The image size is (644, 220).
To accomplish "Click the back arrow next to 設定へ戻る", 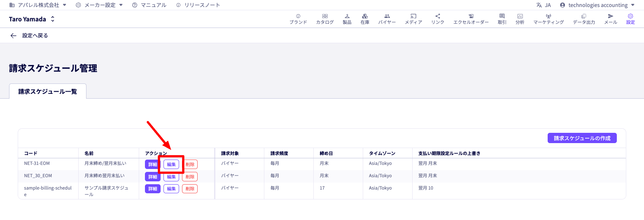I will (13, 36).
